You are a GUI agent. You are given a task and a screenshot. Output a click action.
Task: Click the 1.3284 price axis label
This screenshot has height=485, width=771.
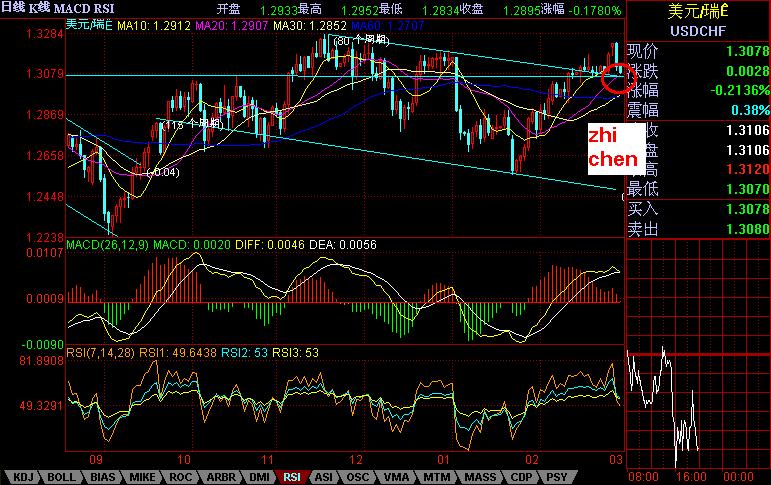pos(45,34)
